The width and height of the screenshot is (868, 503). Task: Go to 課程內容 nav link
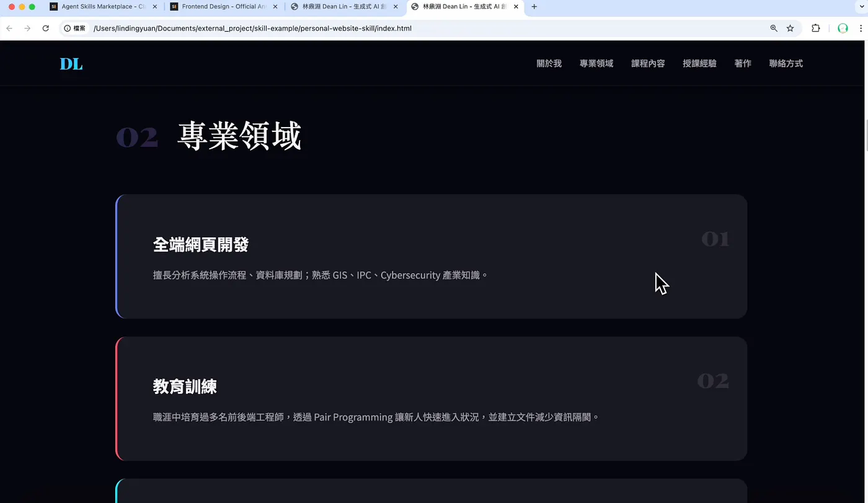pyautogui.click(x=648, y=63)
